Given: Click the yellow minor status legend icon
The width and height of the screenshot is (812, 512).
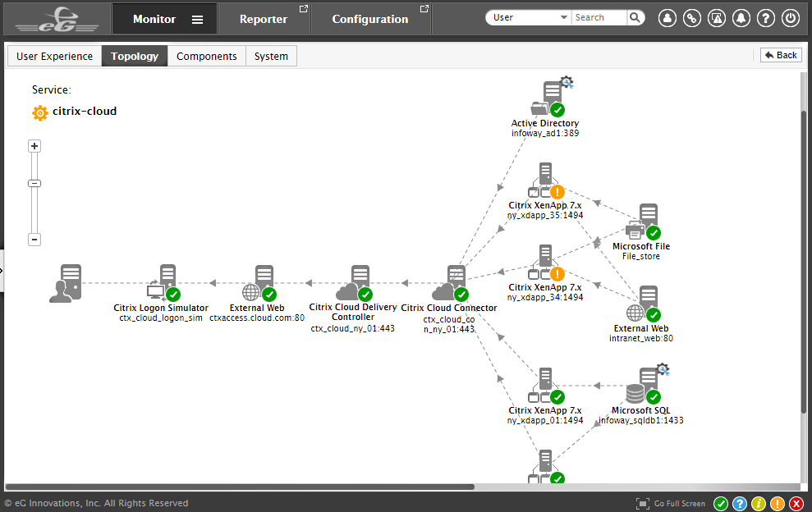Looking at the screenshot, I should 759,503.
